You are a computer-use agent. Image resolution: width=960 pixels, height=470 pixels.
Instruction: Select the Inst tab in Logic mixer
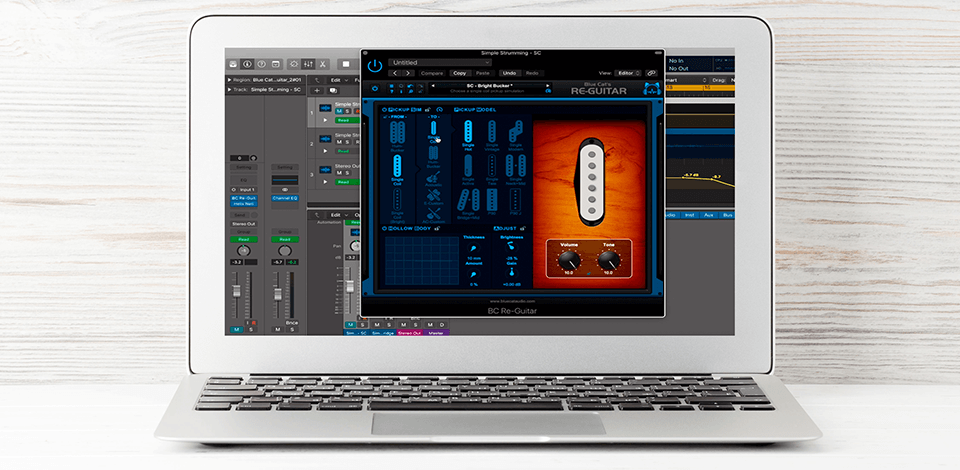click(689, 215)
